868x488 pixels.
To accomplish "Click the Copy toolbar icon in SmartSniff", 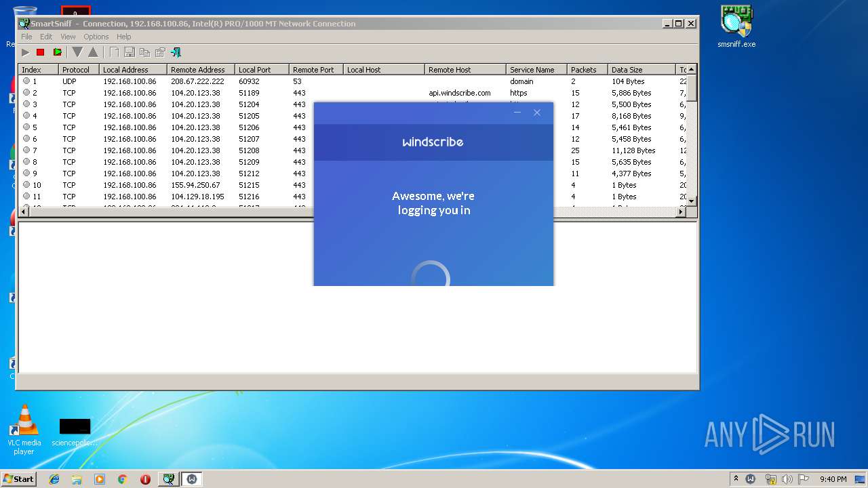I will 144,52.
